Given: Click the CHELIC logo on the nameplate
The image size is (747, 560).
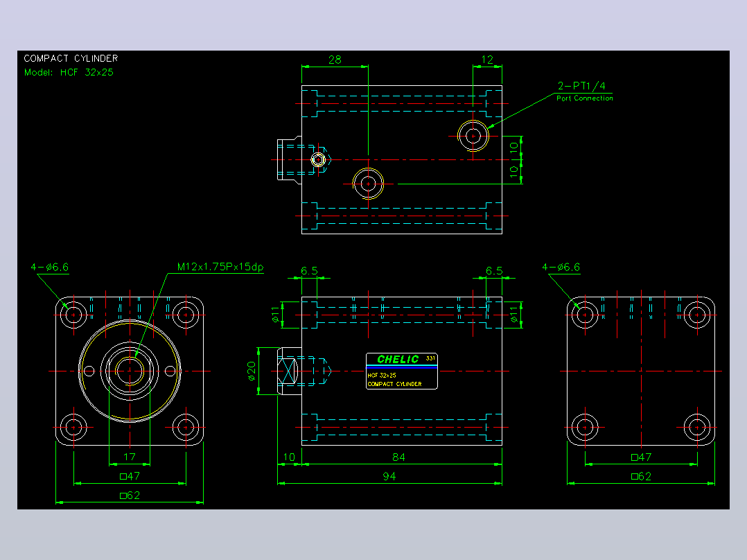Looking at the screenshot, I should pos(398,359).
